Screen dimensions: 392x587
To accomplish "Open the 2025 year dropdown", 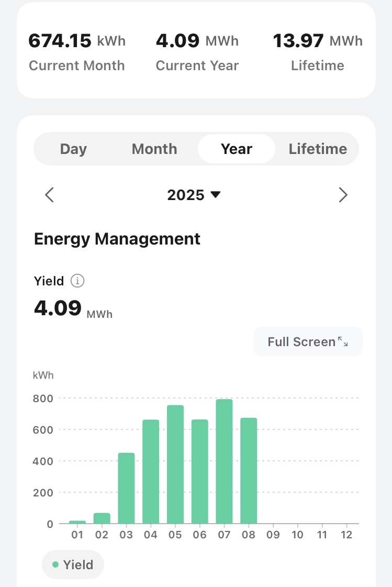I will (x=194, y=195).
